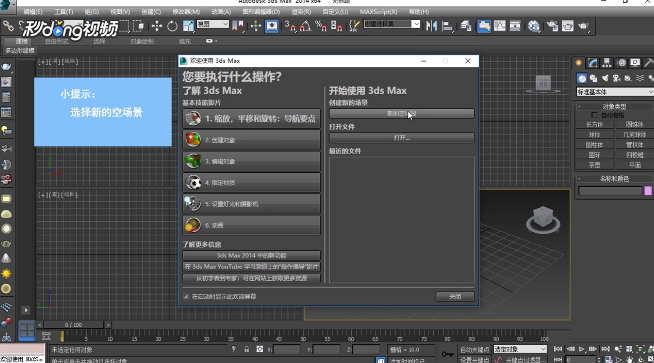Screen dimensions: 654x363
Task: Select the Helpers category icon
Action: pos(628,78)
